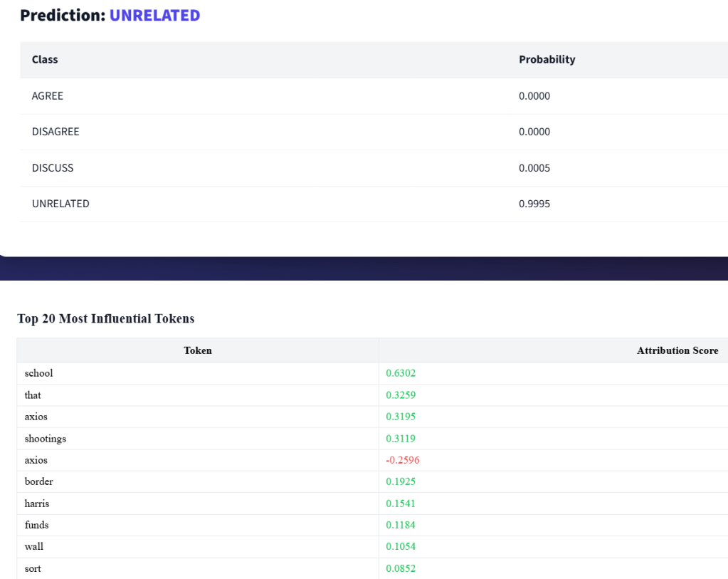Click the Probability column header

547,60
